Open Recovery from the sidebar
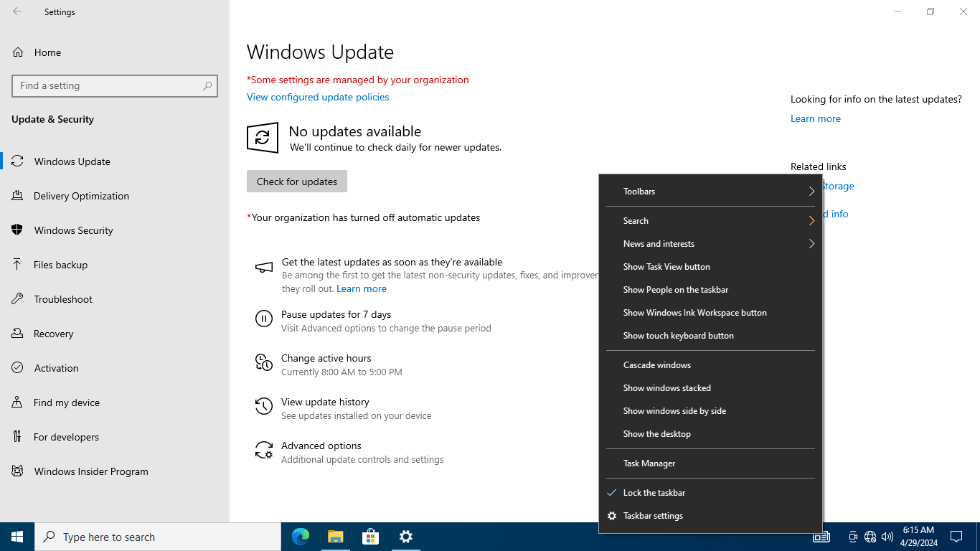The width and height of the screenshot is (980, 551). click(x=115, y=334)
